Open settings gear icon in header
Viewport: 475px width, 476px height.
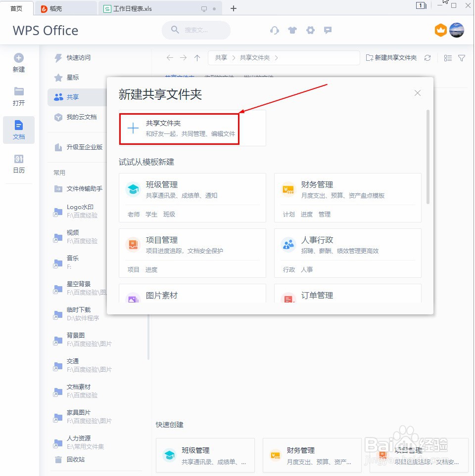point(310,30)
